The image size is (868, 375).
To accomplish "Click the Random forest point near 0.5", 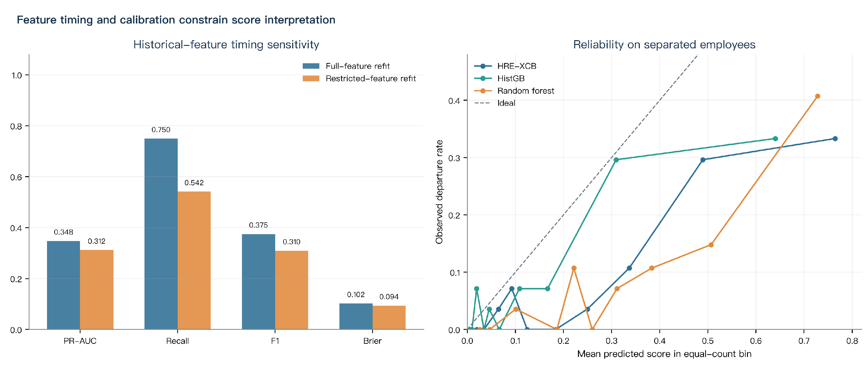I will pyautogui.click(x=711, y=245).
